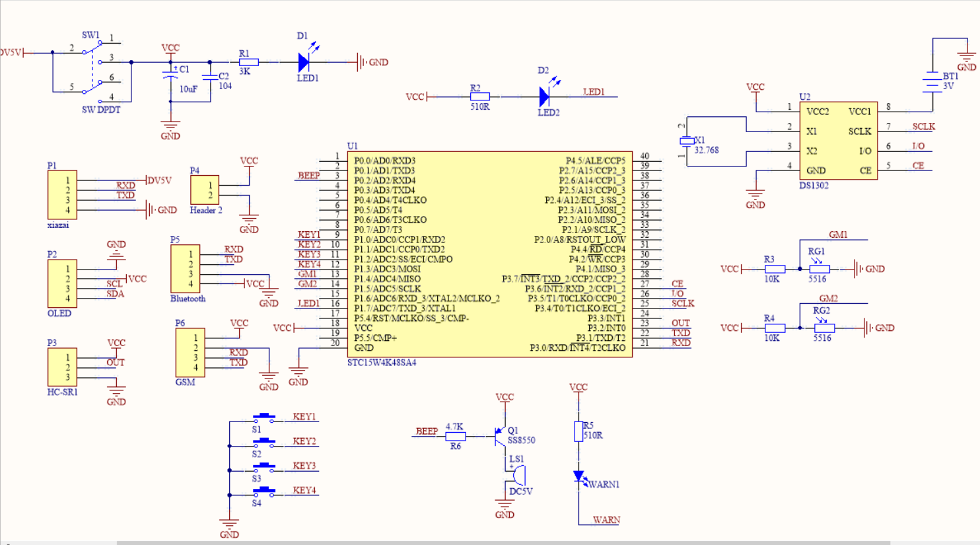The height and width of the screenshot is (545, 980).
Task: Click the P0.0/AD0/RXD3 pin name
Action: 385,161
